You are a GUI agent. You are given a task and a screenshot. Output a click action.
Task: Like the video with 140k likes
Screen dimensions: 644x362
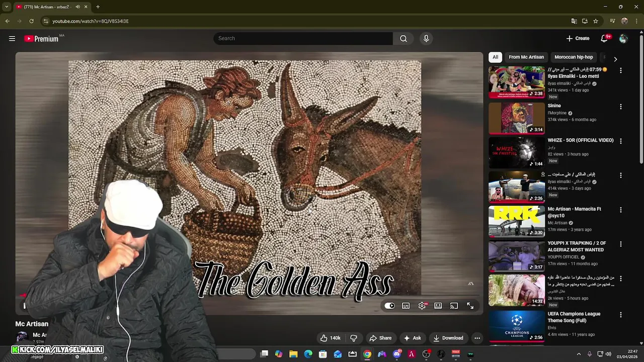(x=331, y=338)
